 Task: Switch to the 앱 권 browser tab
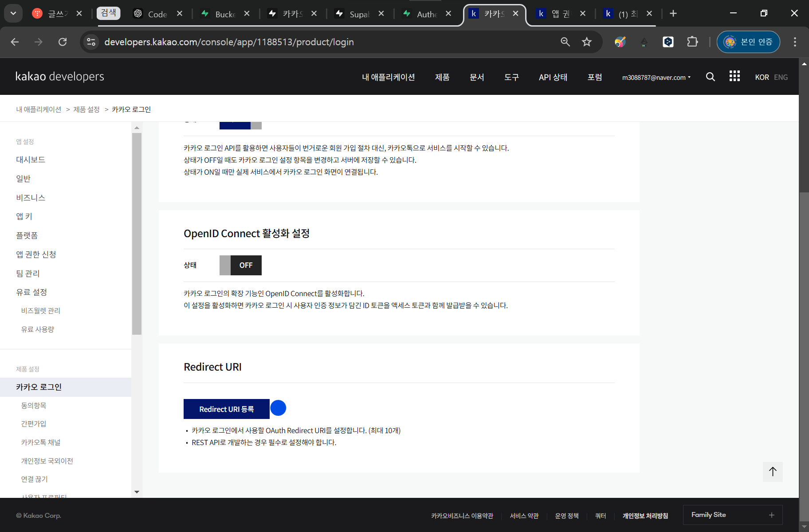tap(560, 14)
